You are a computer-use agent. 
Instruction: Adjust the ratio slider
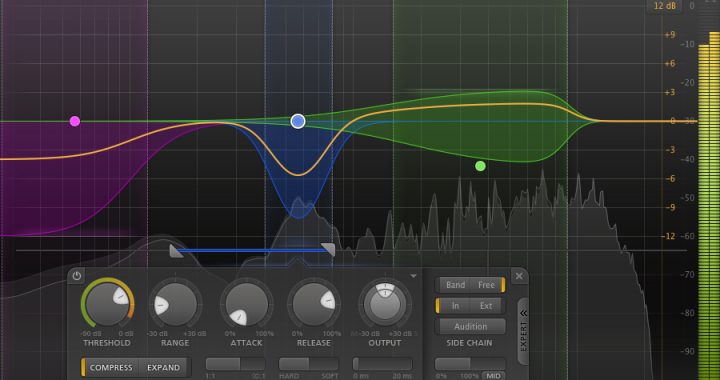[x=236, y=364]
